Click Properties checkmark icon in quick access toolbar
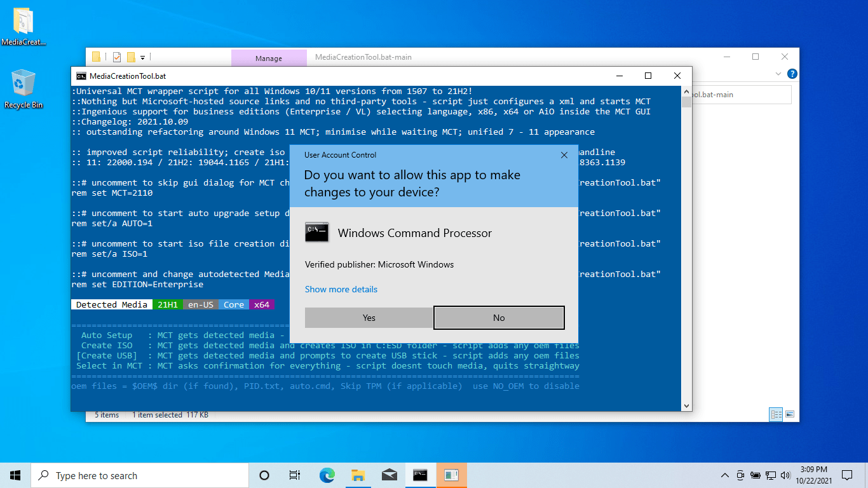Image resolution: width=868 pixels, height=488 pixels. click(x=116, y=57)
